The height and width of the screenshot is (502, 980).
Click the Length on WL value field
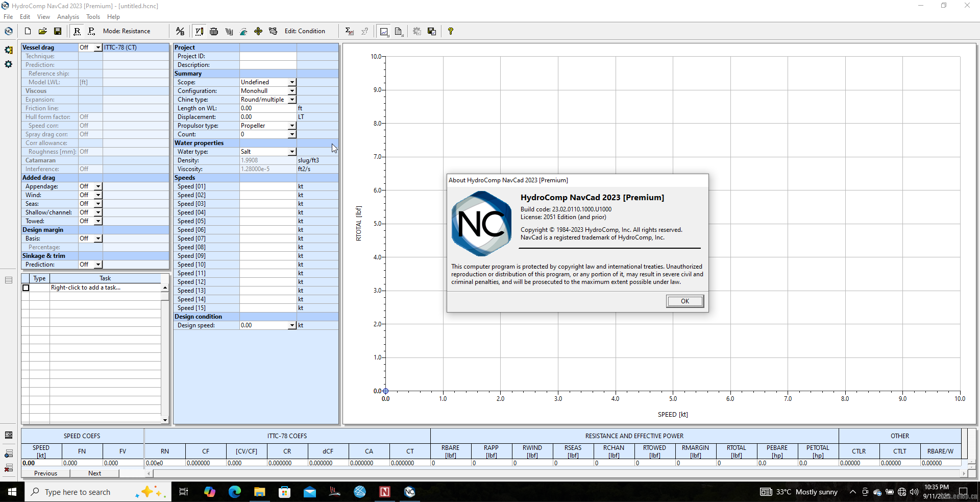pos(268,108)
